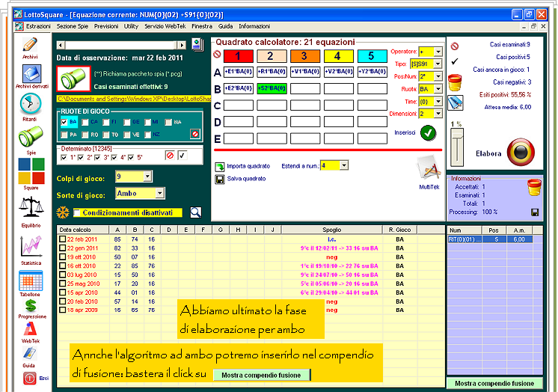Open the WebTek sidebar icon
The height and width of the screenshot is (392, 558).
(x=30, y=329)
